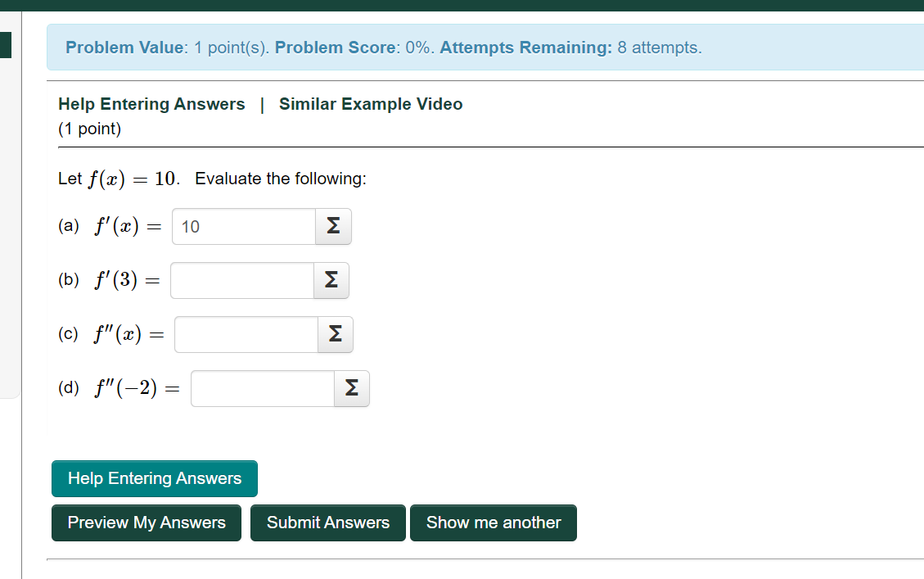Viewport: 924px width, 579px height.
Task: Open equation editor for the f''(-2) answer
Action: click(x=352, y=388)
